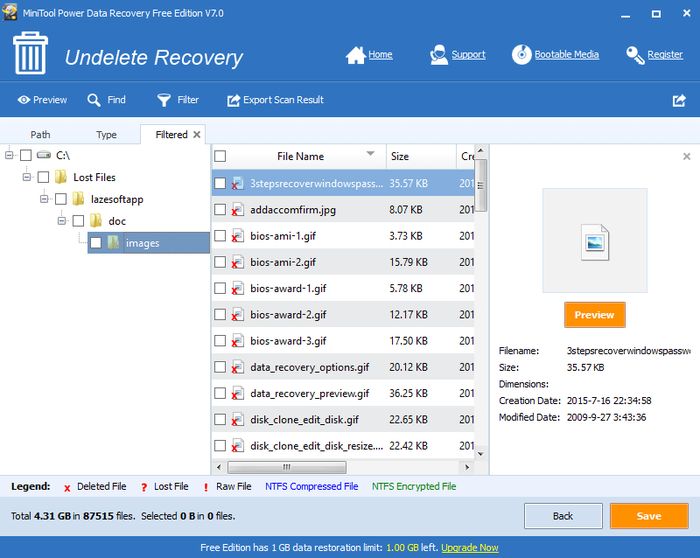This screenshot has height=558, width=700.
Task: Click the File Name column sort arrow
Action: (371, 155)
